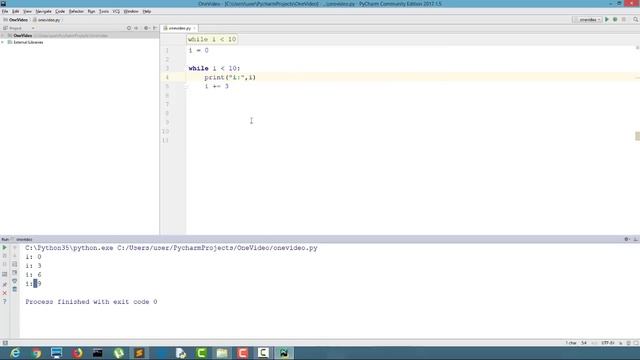Expand the OneVideo project root arrow
Image resolution: width=640 pixels, height=360 pixels.
coord(3,36)
